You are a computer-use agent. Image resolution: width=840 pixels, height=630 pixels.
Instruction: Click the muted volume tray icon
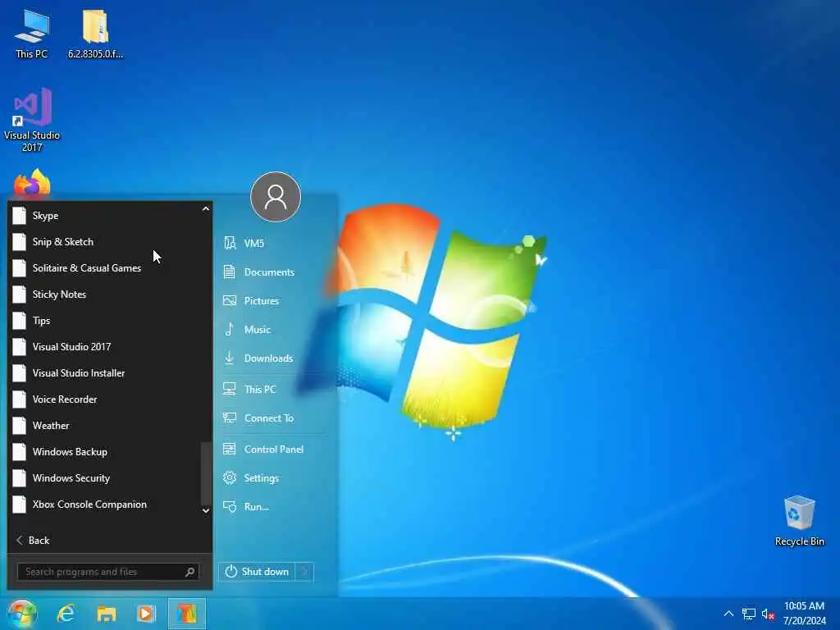[x=768, y=614]
